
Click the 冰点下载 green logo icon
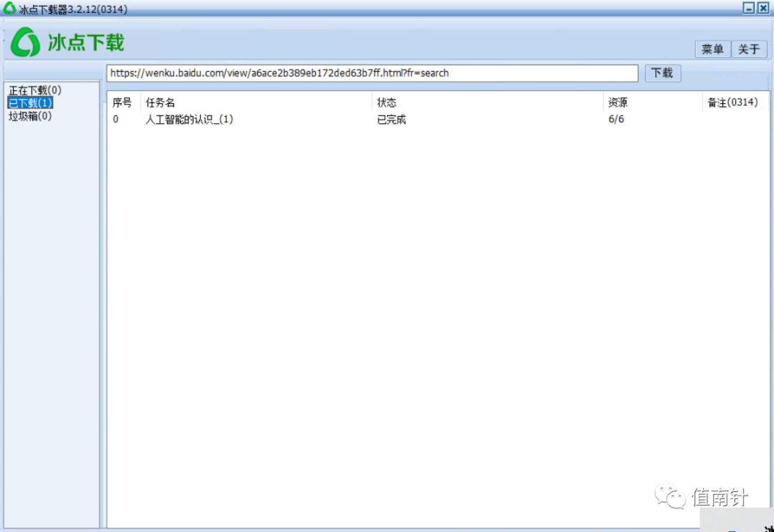(x=26, y=42)
